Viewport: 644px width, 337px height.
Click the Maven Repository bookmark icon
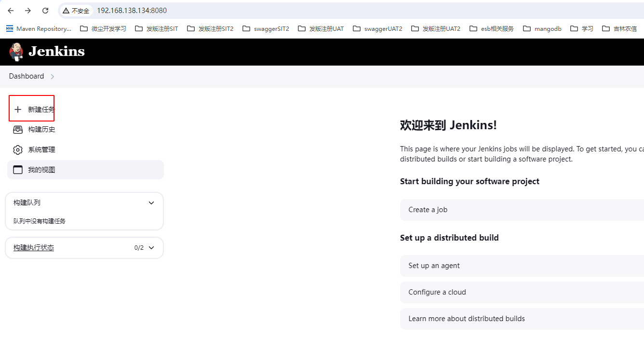[10, 28]
